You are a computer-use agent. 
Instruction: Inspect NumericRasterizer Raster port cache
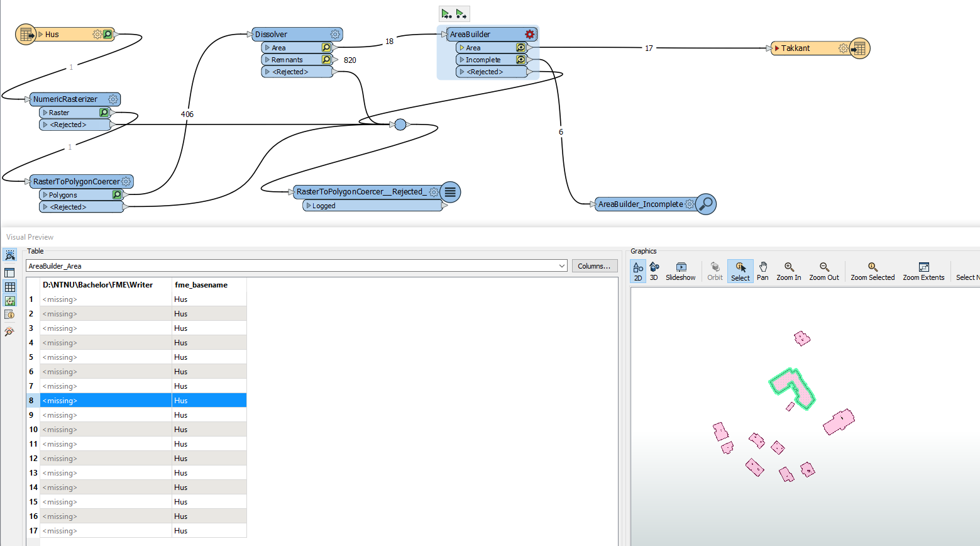click(x=104, y=113)
